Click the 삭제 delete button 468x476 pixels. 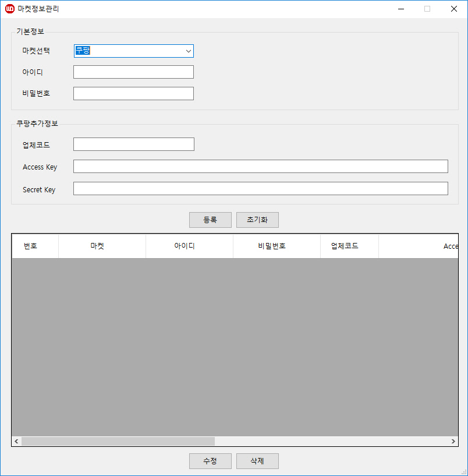pyautogui.click(x=257, y=461)
